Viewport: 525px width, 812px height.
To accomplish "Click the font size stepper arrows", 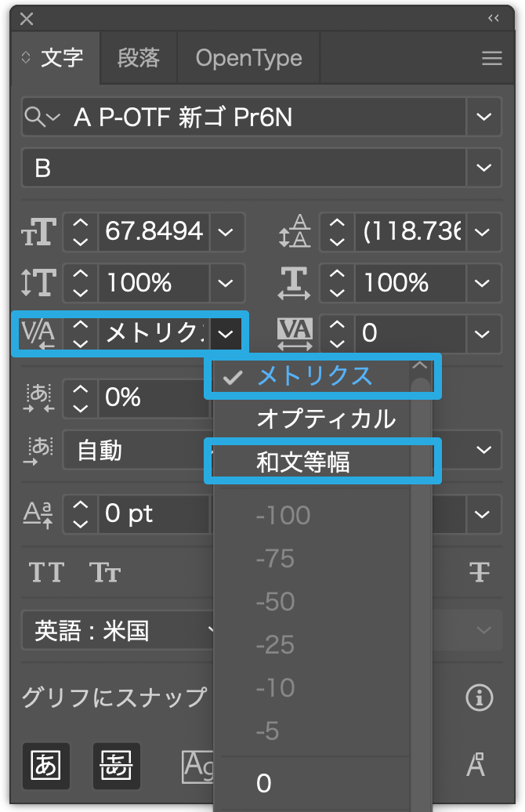I will [80, 232].
